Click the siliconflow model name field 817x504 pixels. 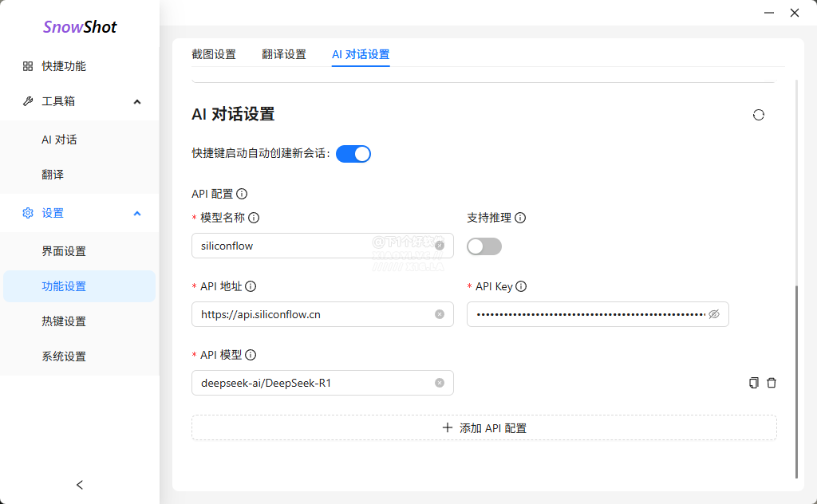tap(322, 246)
